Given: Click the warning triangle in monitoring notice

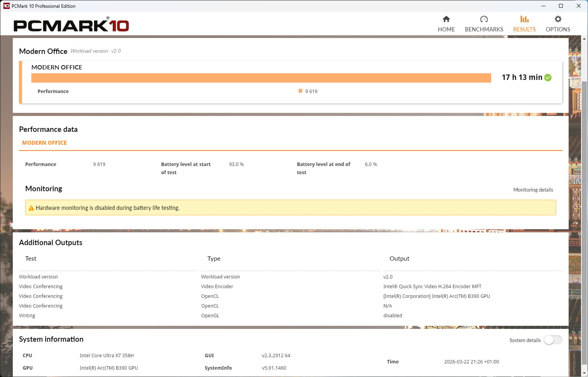Looking at the screenshot, I should [31, 208].
